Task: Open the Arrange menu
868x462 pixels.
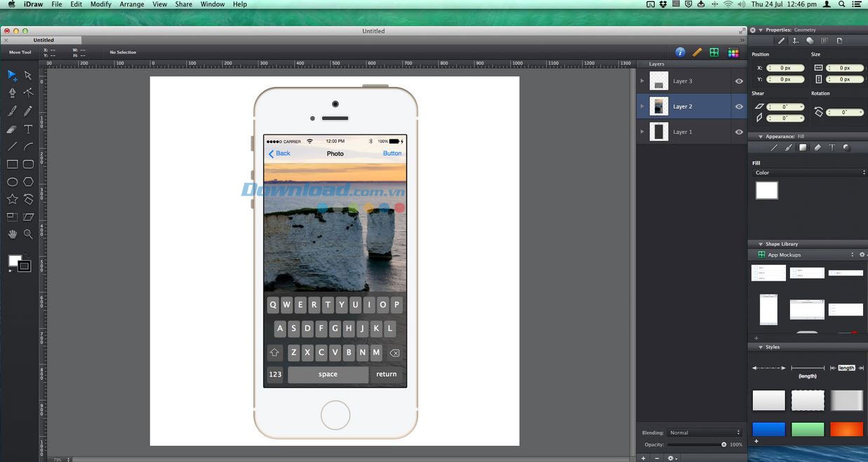Action: tap(131, 4)
